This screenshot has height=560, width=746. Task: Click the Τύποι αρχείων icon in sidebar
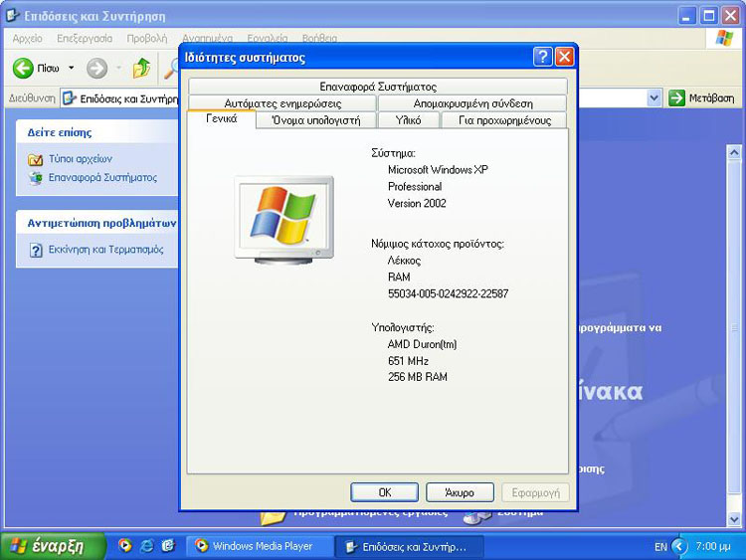coord(35,159)
